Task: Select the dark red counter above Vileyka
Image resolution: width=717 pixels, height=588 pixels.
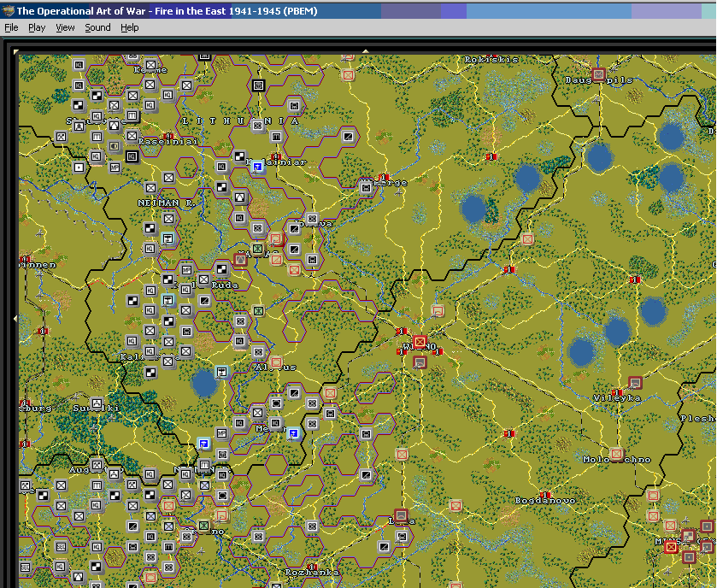Action: coord(635,383)
